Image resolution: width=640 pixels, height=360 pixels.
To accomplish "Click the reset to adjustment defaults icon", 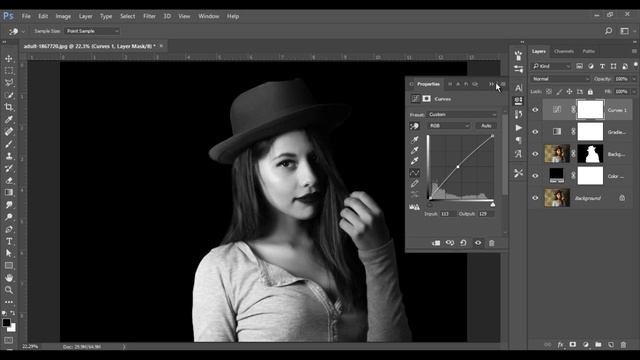I will 463,243.
